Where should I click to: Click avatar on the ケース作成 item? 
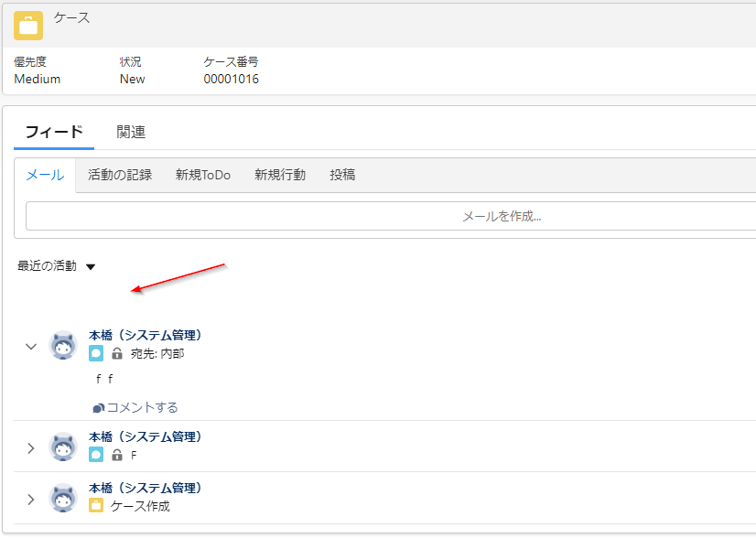tap(63, 499)
